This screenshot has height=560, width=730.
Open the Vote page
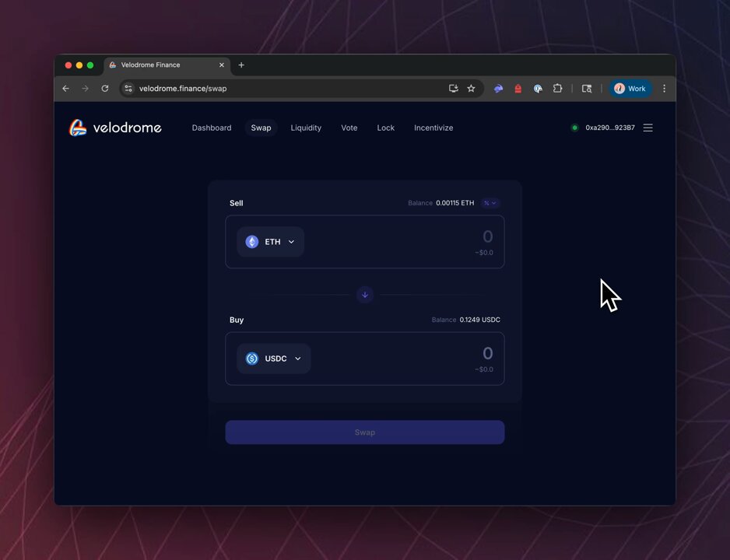click(349, 128)
